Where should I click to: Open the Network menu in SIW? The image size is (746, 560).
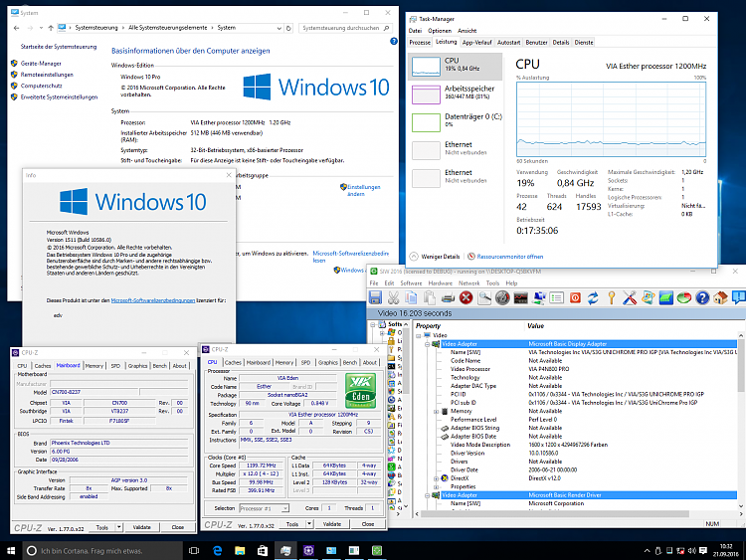pyautogui.click(x=469, y=283)
